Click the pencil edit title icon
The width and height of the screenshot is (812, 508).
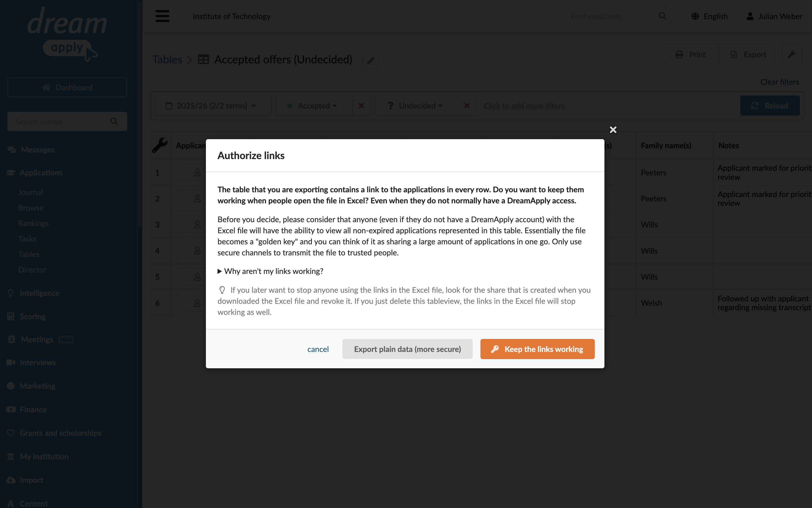[x=371, y=61]
